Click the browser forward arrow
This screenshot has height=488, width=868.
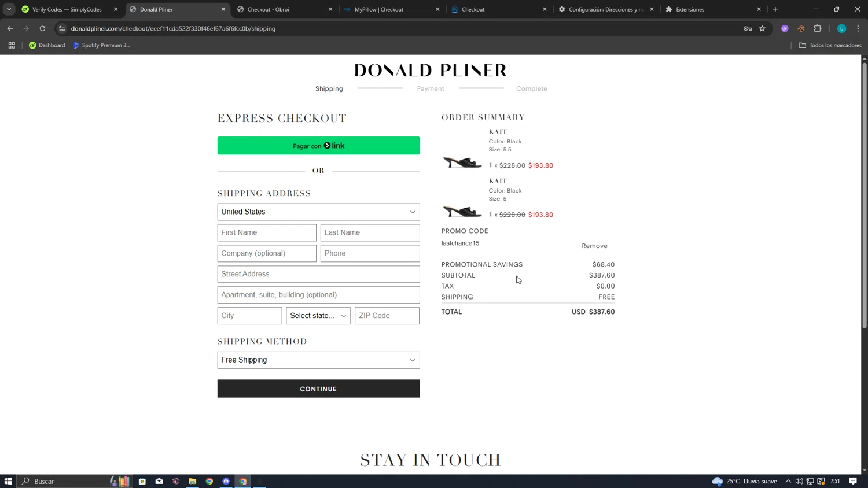[x=26, y=28]
